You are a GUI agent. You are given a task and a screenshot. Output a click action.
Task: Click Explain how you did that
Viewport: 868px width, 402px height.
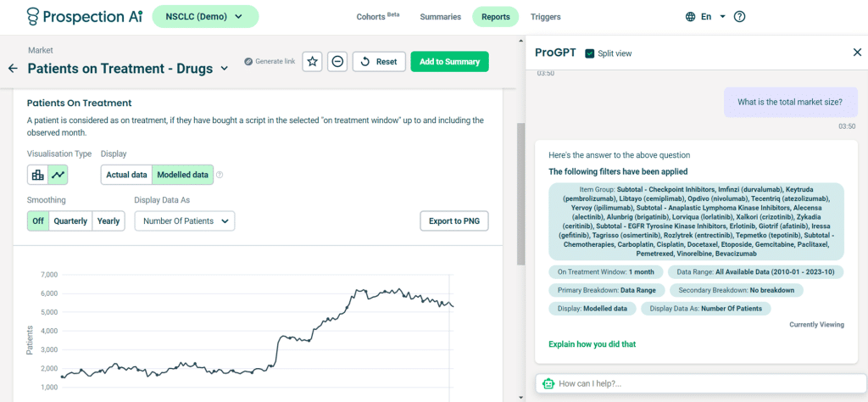point(593,344)
